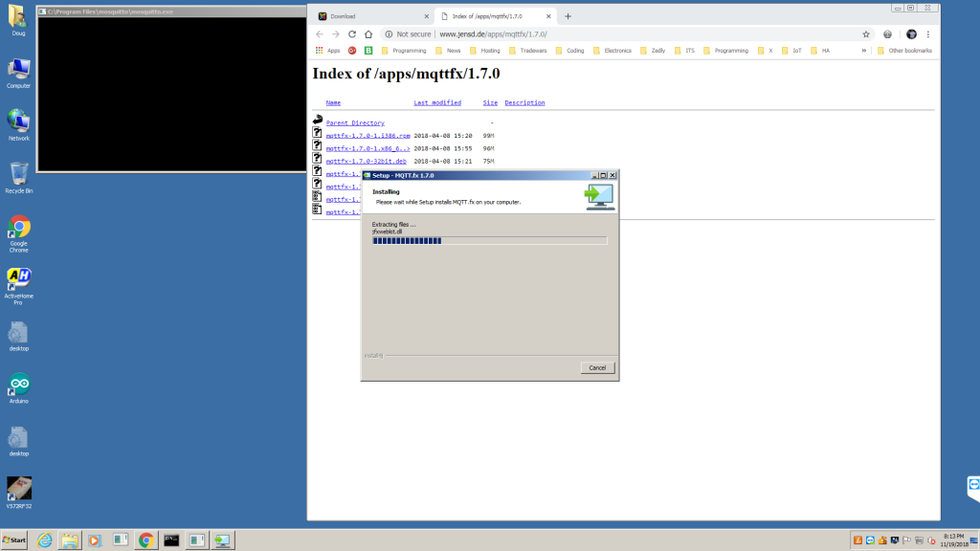980x551 pixels.
Task: Open the X bookmark folder
Action: pos(765,51)
